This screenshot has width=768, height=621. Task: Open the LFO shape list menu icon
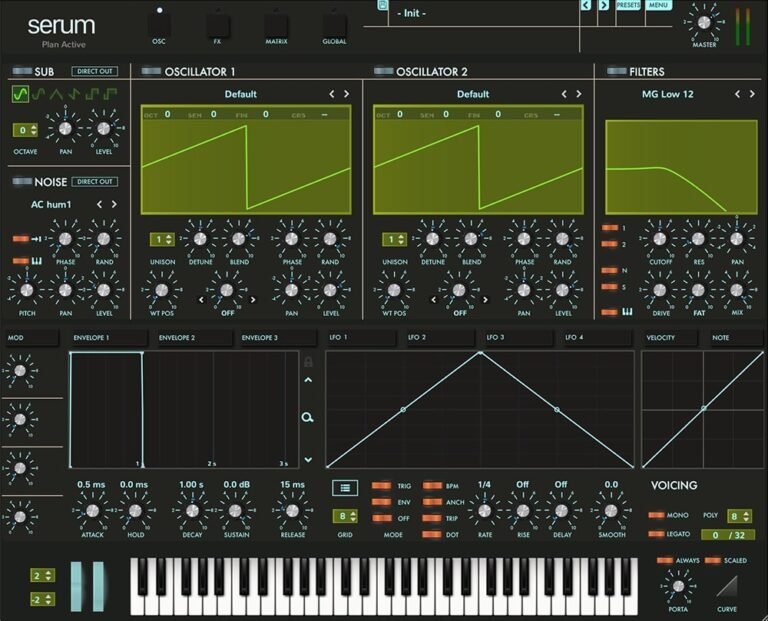point(345,488)
